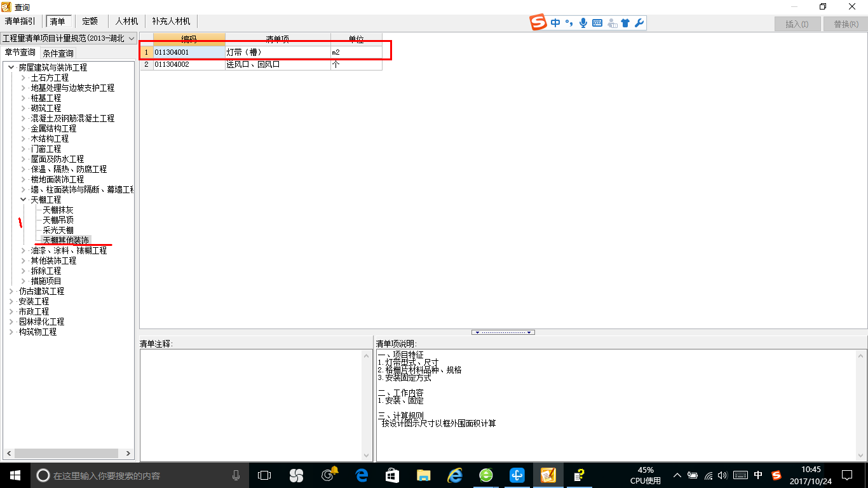Image resolution: width=868 pixels, height=488 pixels.
Task: Select 门窗工程 in tree
Action: click(x=46, y=149)
